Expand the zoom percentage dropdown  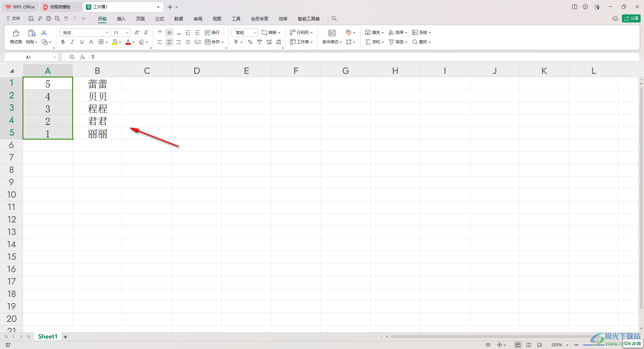point(567,345)
